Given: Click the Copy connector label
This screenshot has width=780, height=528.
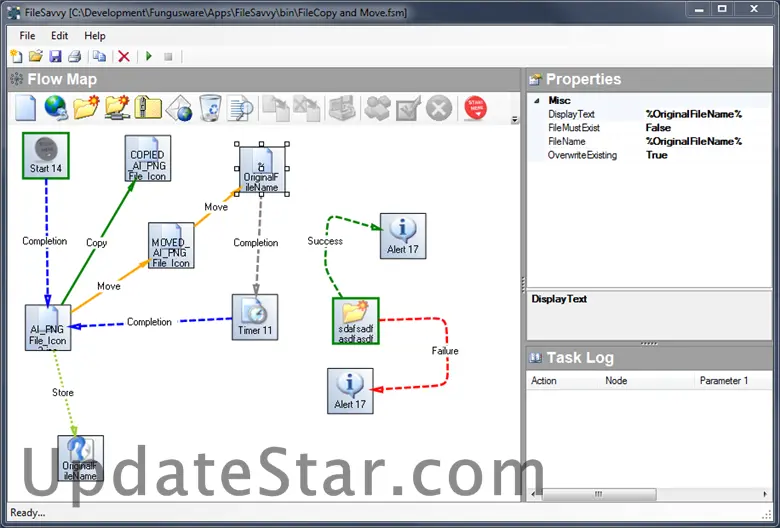Looking at the screenshot, I should point(97,243).
